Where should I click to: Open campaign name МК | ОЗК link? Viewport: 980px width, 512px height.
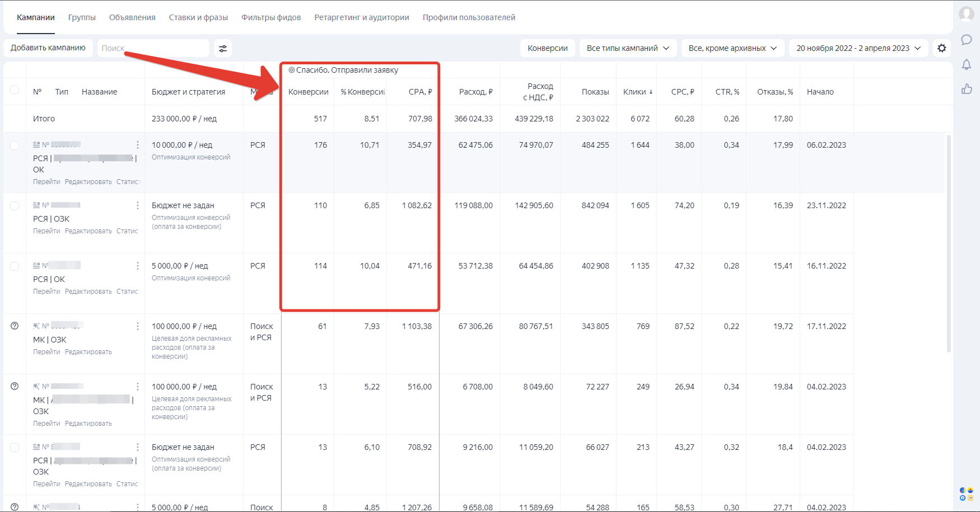50,340
